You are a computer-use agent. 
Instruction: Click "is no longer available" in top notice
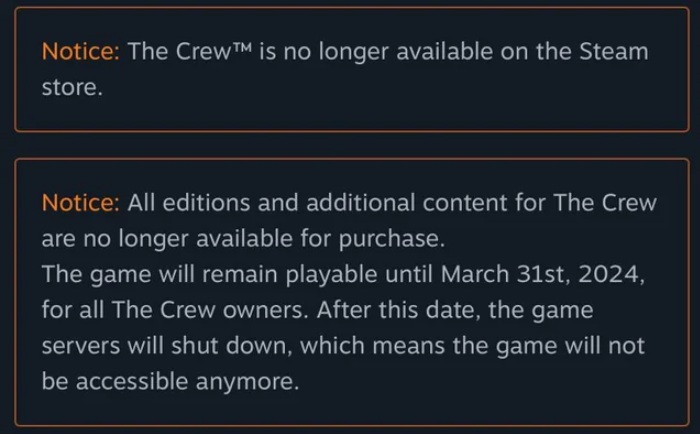tap(360, 52)
